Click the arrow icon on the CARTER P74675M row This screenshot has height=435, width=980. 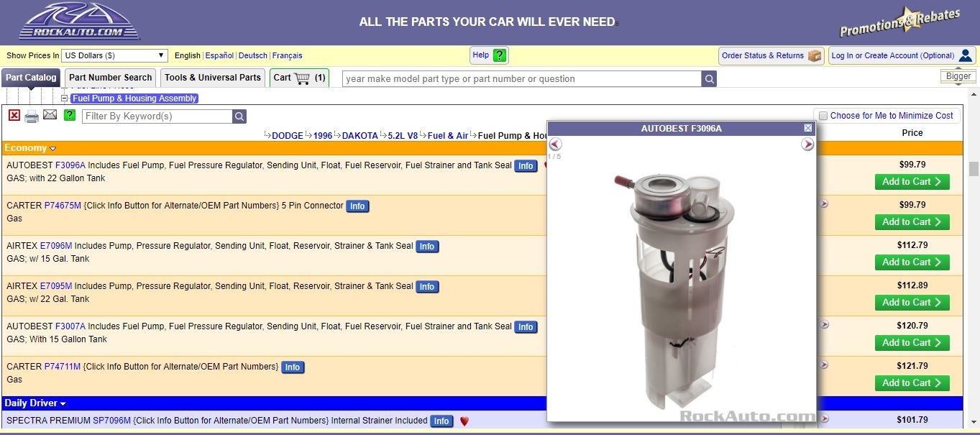824,203
